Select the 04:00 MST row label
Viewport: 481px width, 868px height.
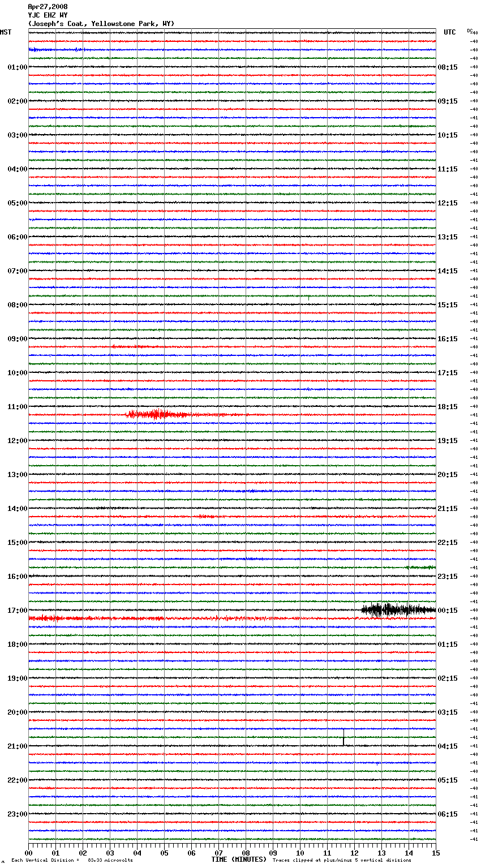coord(17,169)
